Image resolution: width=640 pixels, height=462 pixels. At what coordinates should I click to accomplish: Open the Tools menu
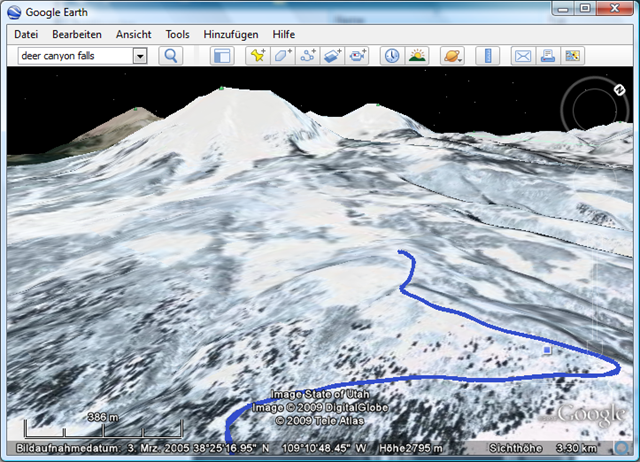[177, 34]
